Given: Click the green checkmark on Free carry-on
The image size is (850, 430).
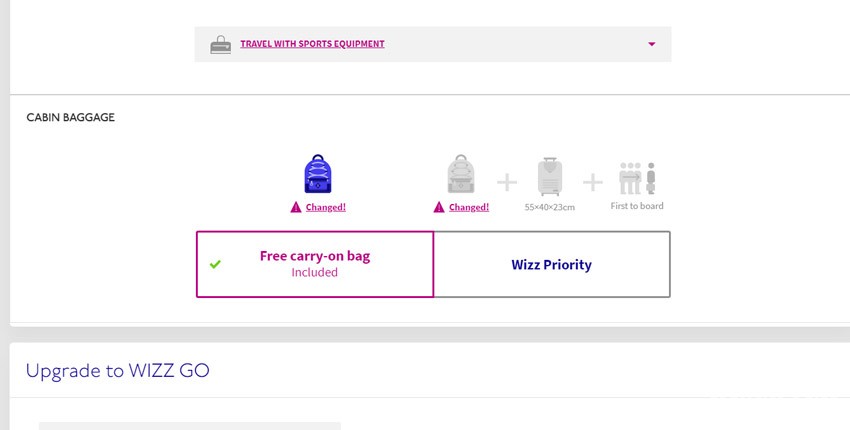Looking at the screenshot, I should [215, 264].
